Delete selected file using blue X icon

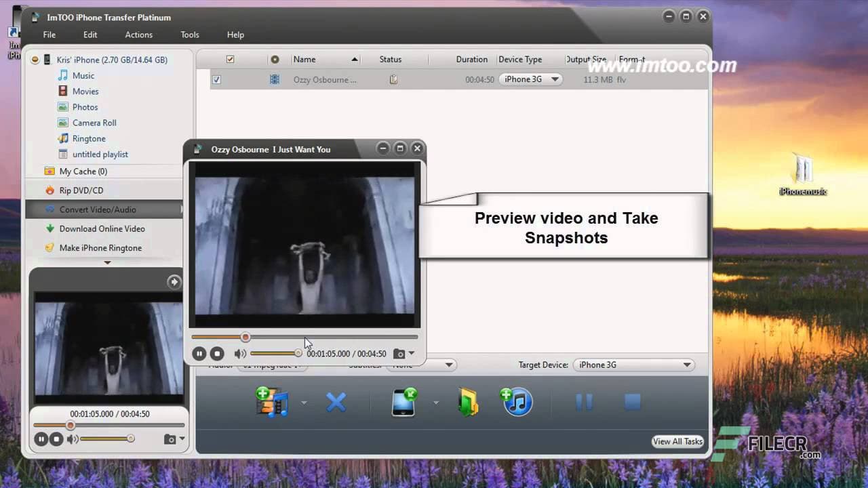coord(336,401)
